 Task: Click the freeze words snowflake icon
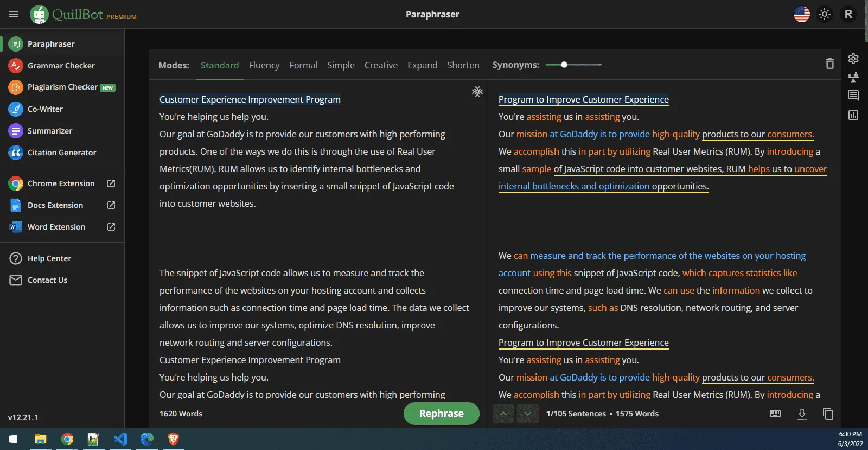477,92
